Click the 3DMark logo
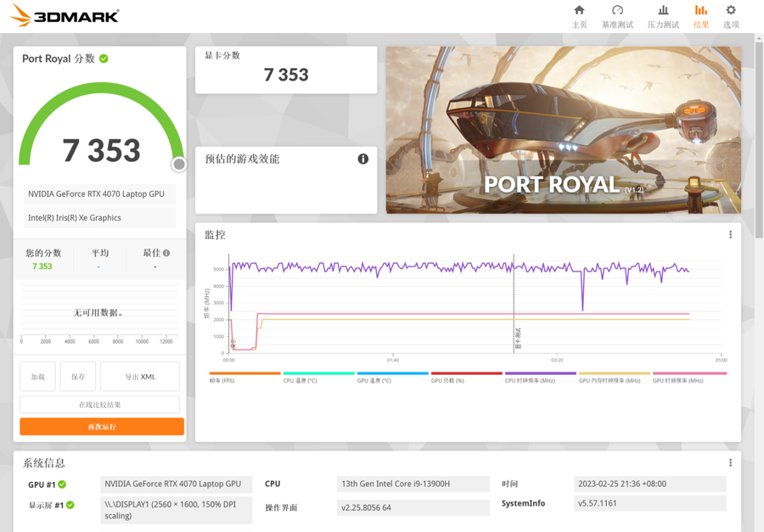Image resolution: width=764 pixels, height=532 pixels. click(x=65, y=16)
